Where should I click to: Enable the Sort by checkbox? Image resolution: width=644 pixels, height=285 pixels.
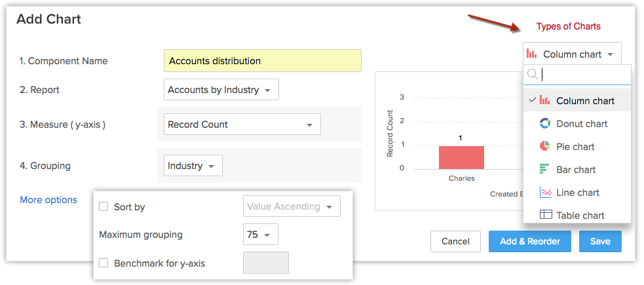coord(104,206)
